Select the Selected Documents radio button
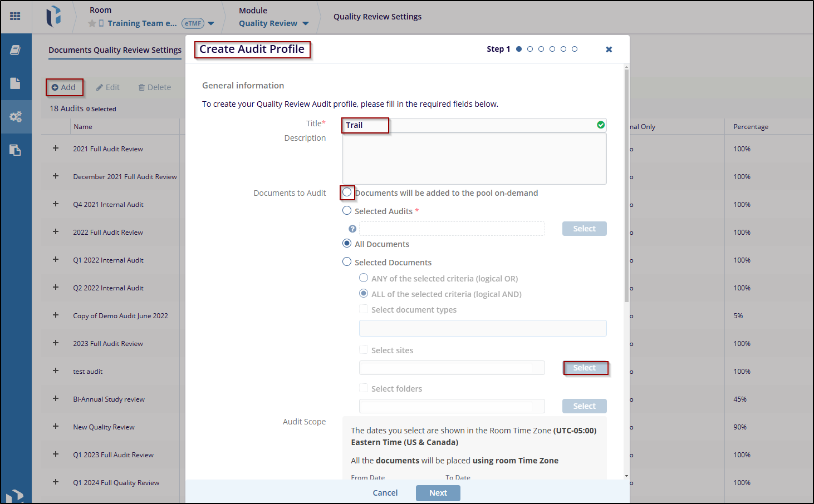 tap(347, 262)
